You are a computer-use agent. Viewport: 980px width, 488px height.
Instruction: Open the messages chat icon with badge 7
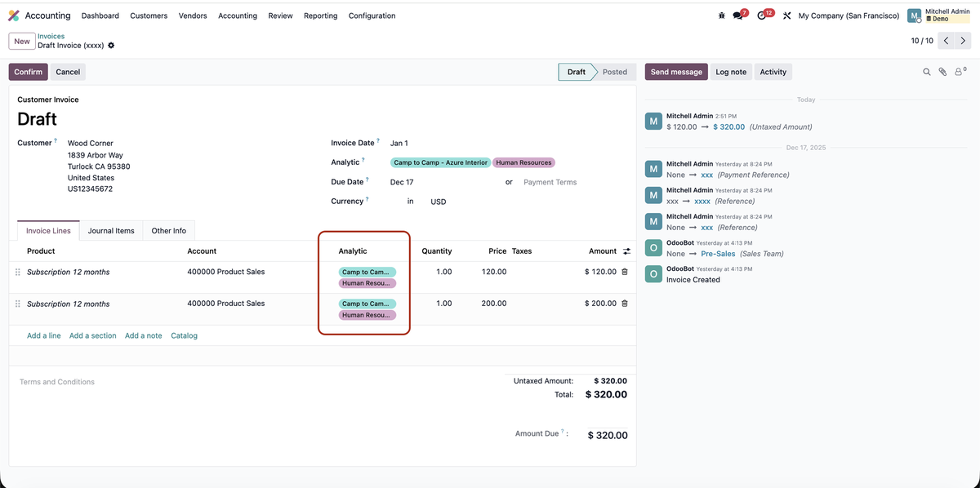click(738, 16)
